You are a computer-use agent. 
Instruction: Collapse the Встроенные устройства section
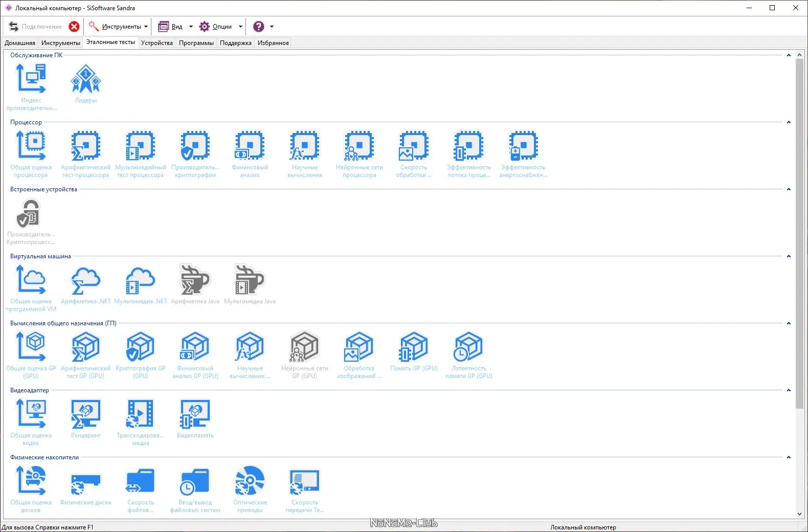pyautogui.click(x=789, y=189)
